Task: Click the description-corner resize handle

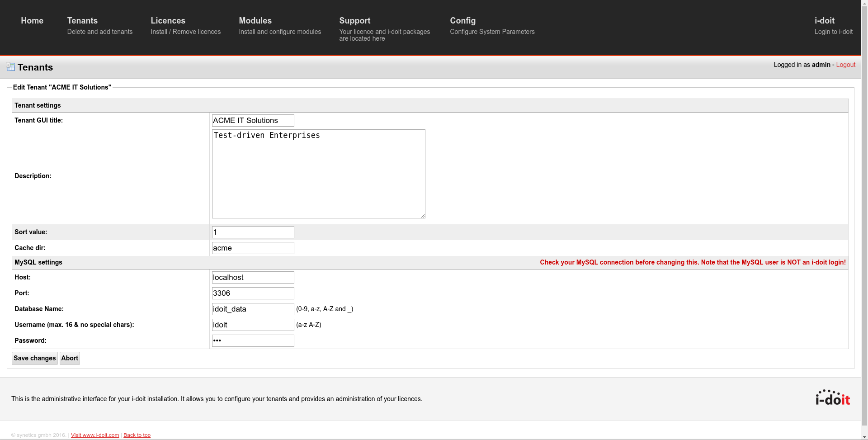Action: click(x=423, y=216)
